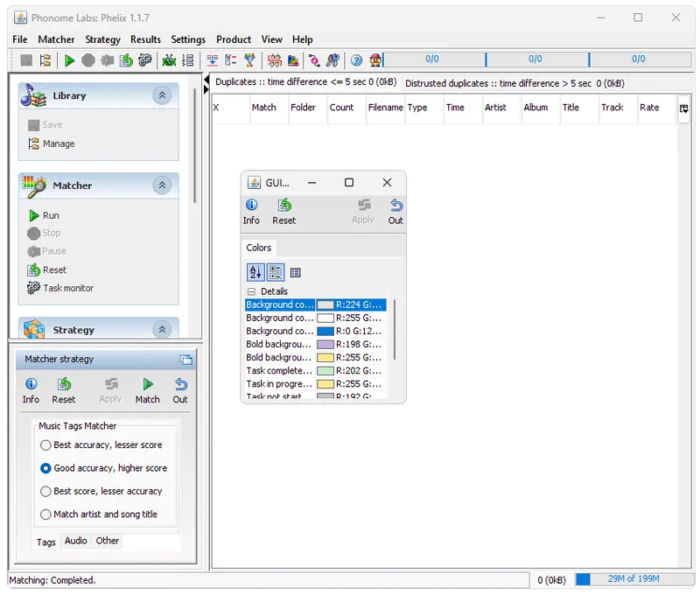Screen dimensions: 700x595
Task: Click the grey Save disk icon in top toolbar
Action: (x=26, y=60)
